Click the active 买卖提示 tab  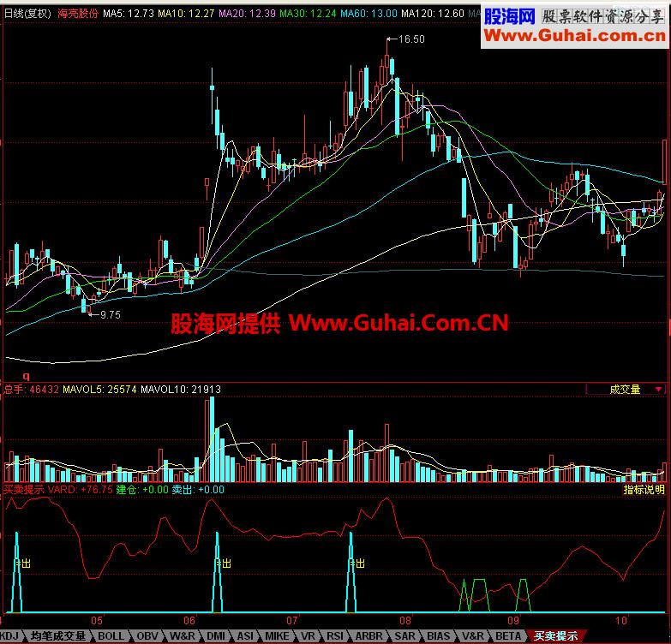(555, 636)
